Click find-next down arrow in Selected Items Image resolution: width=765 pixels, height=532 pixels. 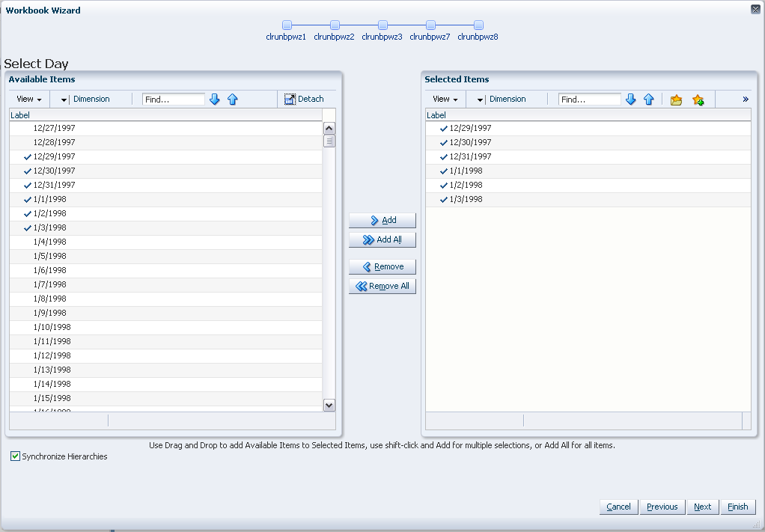pyautogui.click(x=631, y=100)
